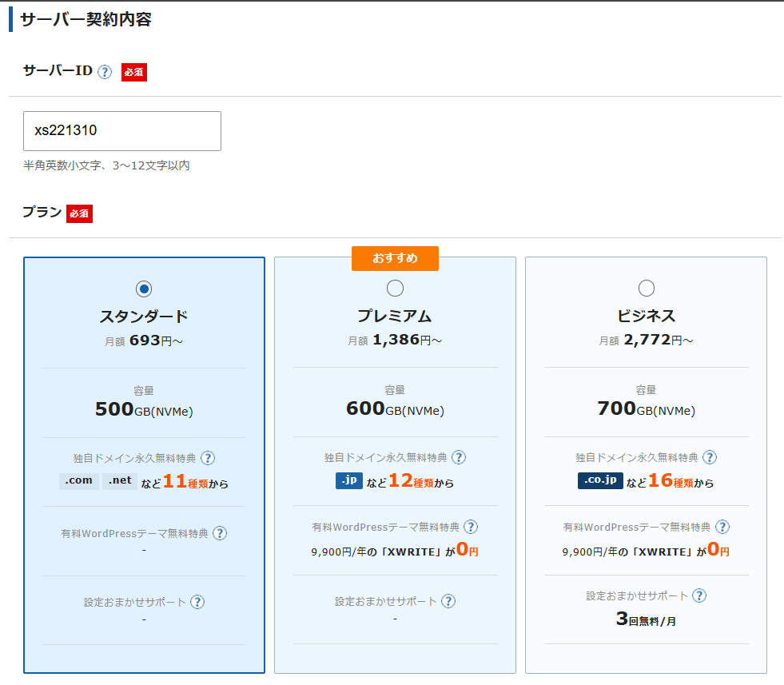Select the スタンダード plan radio button

pos(144,289)
